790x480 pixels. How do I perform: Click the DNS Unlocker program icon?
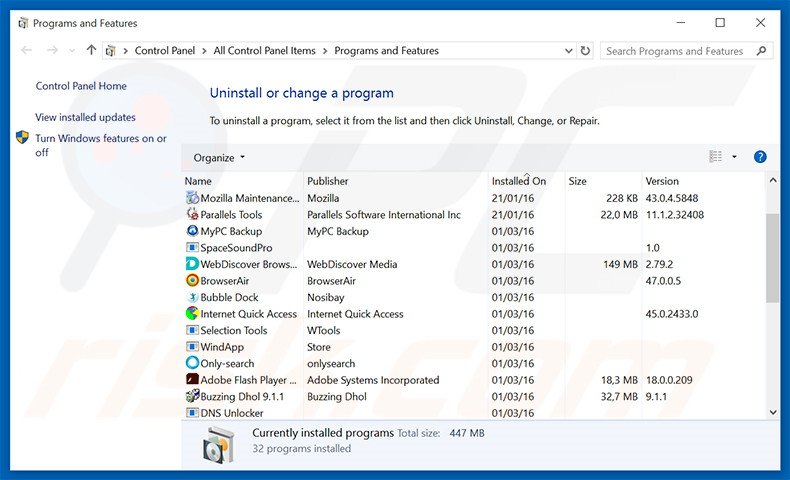tap(192, 413)
